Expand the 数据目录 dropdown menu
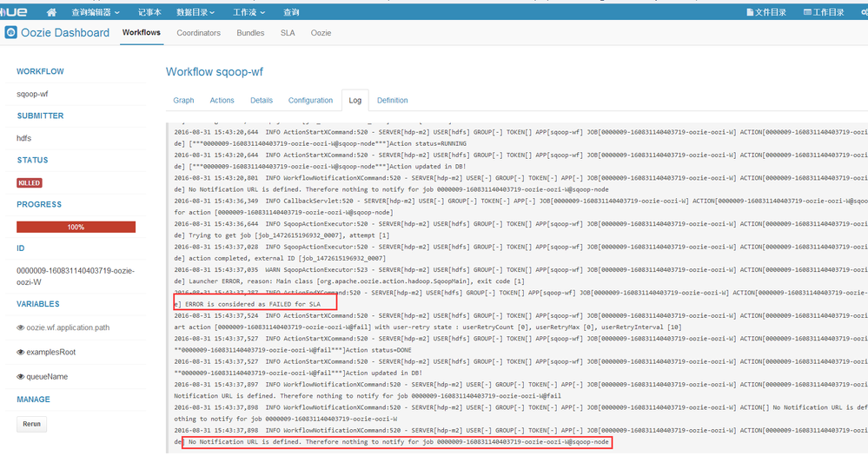The width and height of the screenshot is (868, 456). click(x=195, y=12)
